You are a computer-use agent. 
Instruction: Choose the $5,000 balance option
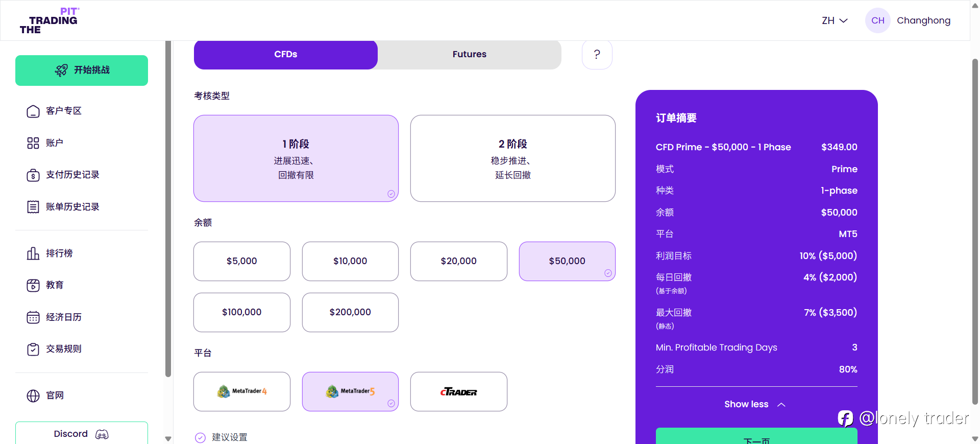click(x=242, y=261)
